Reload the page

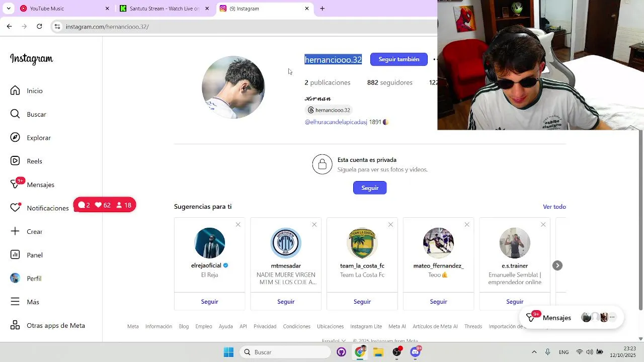pyautogui.click(x=39, y=26)
